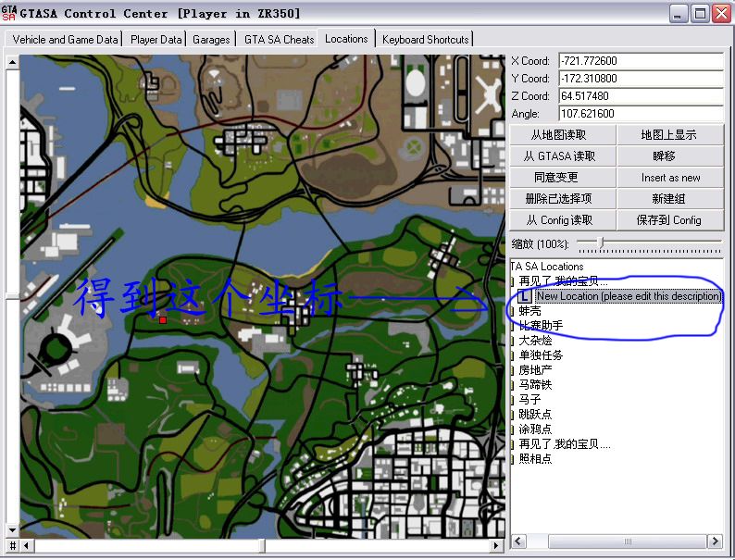This screenshot has height=560, width=735.
Task: Click the red player marker on map
Action: (163, 320)
